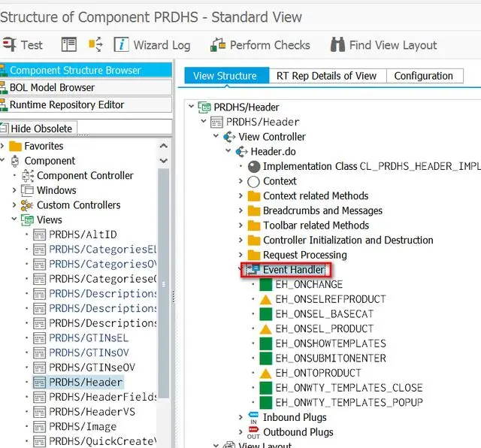Expand Controller Initialization and Destruction folder

coord(240,240)
